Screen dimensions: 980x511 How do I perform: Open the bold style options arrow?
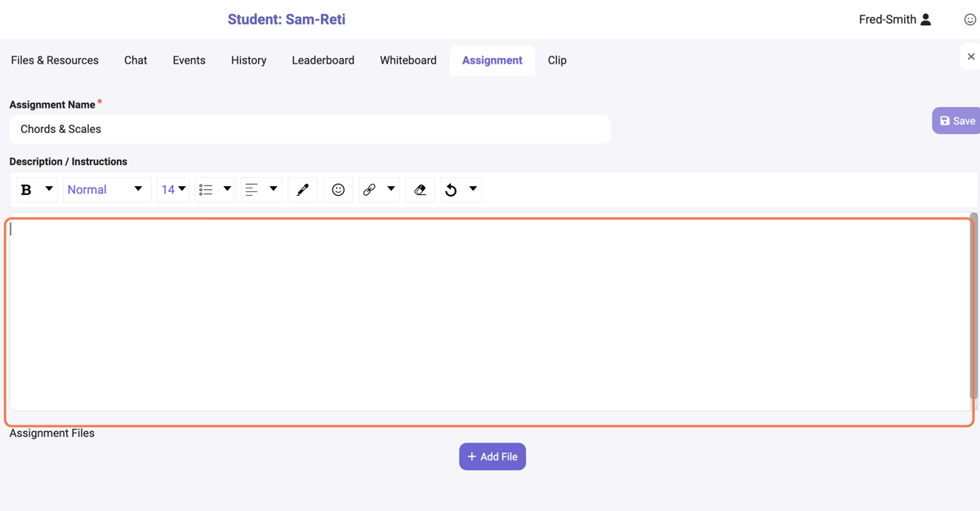(49, 189)
